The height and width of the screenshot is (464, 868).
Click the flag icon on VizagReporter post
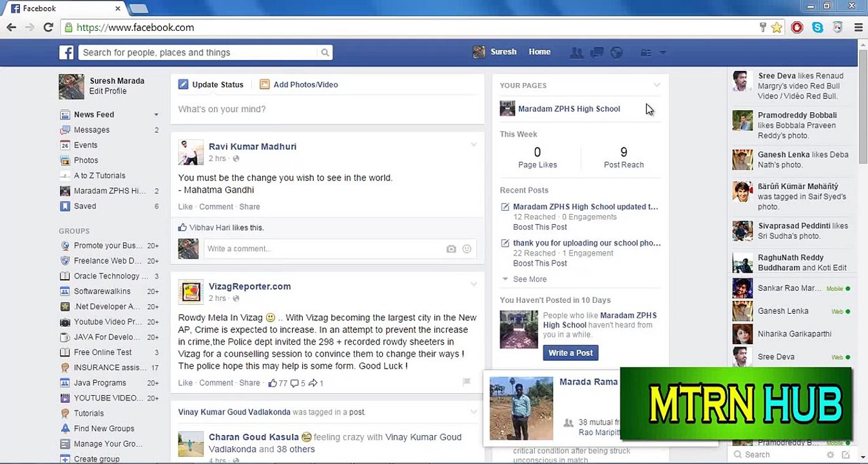(x=467, y=382)
